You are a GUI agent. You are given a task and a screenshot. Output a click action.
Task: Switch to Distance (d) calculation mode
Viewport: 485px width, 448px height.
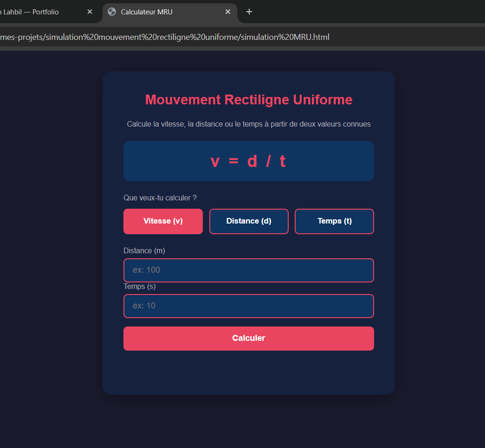(249, 221)
